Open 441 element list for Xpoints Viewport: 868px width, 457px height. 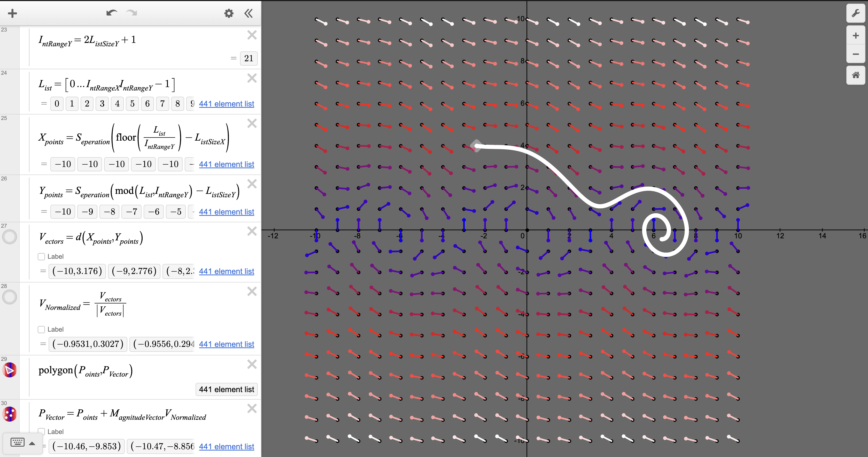[x=227, y=164]
